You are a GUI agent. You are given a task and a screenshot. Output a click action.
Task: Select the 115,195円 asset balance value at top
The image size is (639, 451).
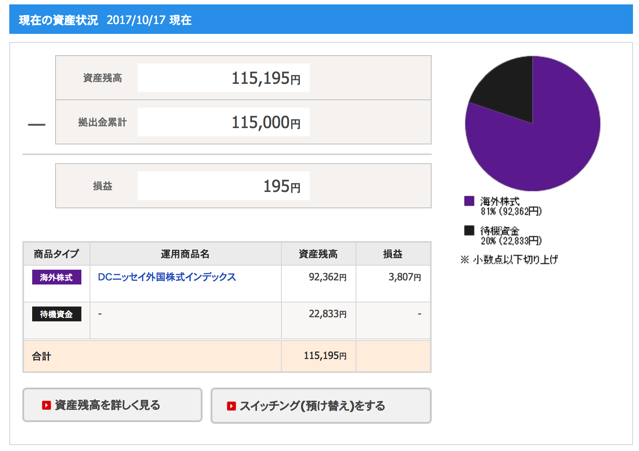click(266, 78)
